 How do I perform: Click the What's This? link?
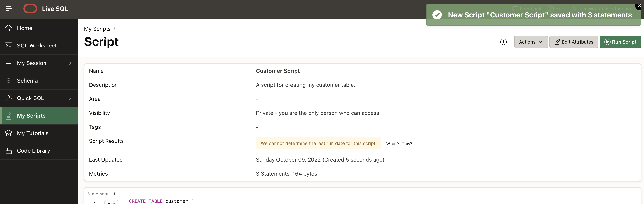[x=399, y=144]
